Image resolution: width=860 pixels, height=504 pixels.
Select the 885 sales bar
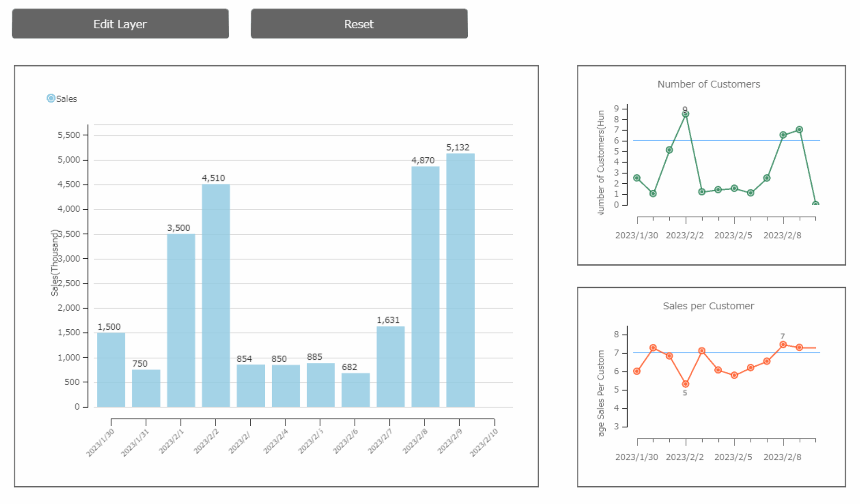pyautogui.click(x=320, y=385)
